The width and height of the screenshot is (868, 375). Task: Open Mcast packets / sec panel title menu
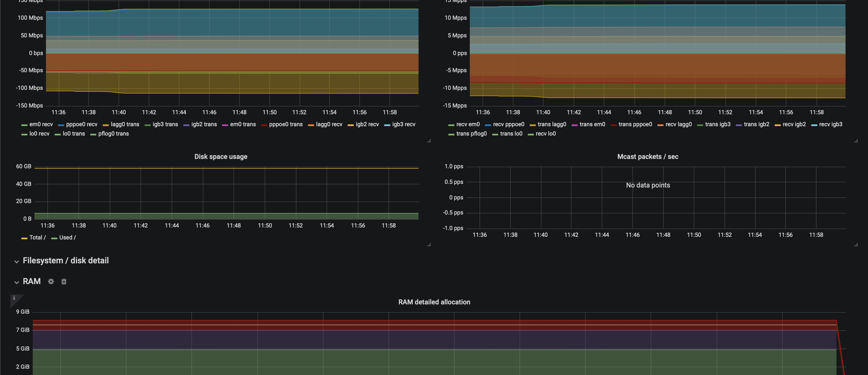coord(647,157)
